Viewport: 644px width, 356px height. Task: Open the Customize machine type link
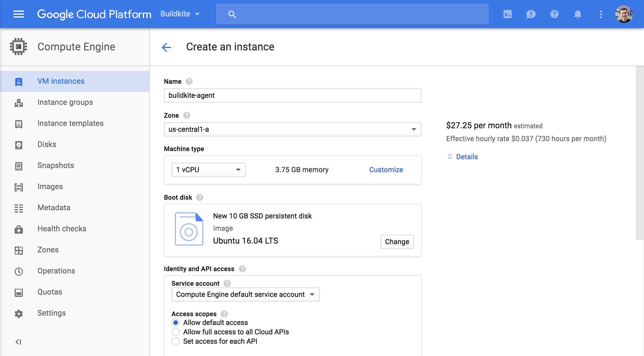tap(386, 170)
